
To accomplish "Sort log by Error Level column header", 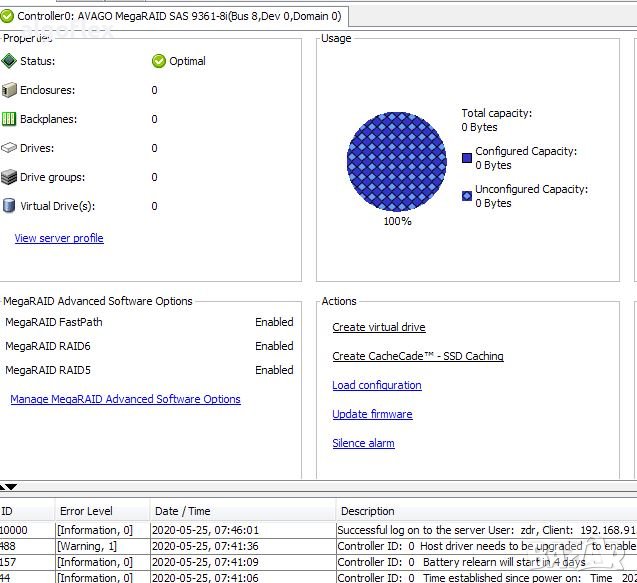I will point(86,511).
